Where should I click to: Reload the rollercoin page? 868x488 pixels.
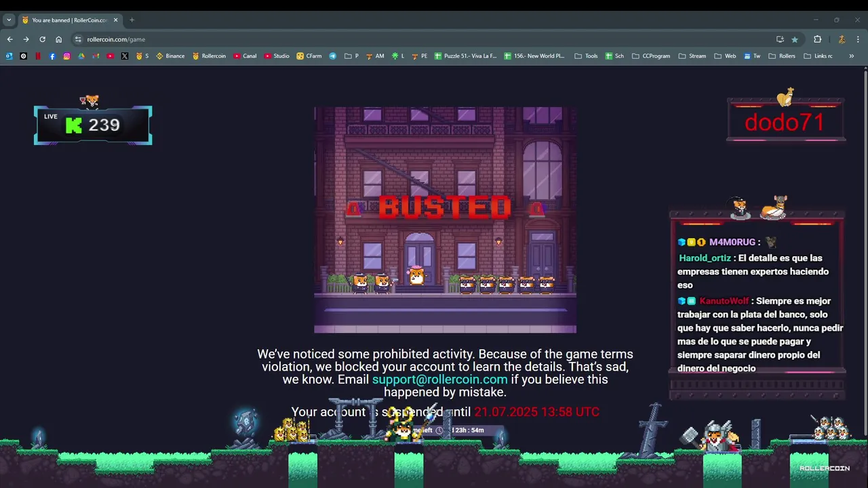click(x=42, y=39)
